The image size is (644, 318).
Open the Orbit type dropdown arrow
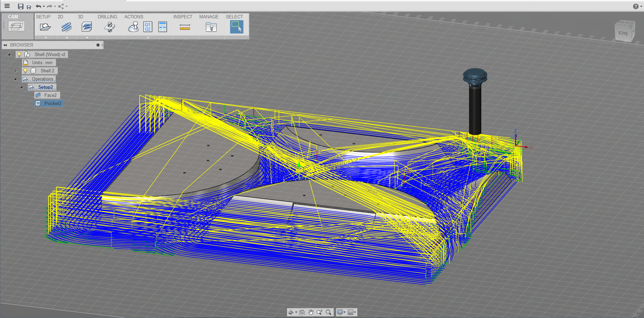click(296, 312)
